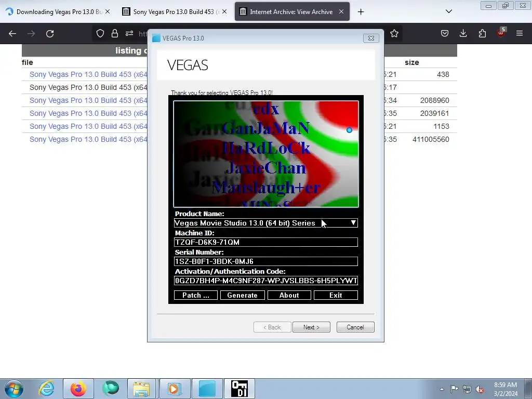This screenshot has height=399, width=532.
Task: Click the keygen Exit button
Action: coord(336,295)
